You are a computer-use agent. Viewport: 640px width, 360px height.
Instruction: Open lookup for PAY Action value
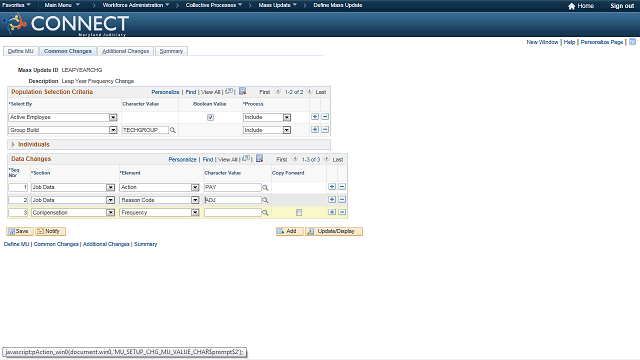pos(265,188)
